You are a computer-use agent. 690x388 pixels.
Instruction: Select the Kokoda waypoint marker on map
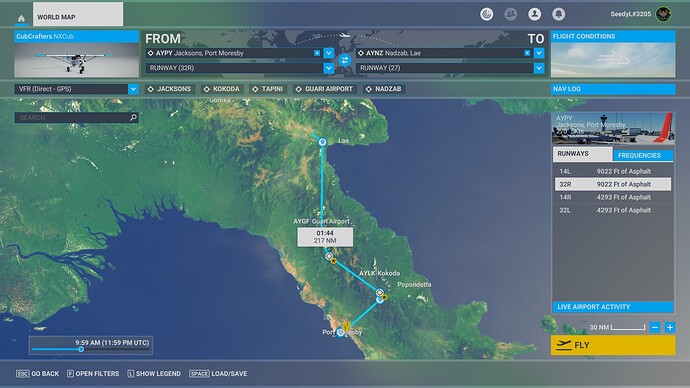click(379, 292)
